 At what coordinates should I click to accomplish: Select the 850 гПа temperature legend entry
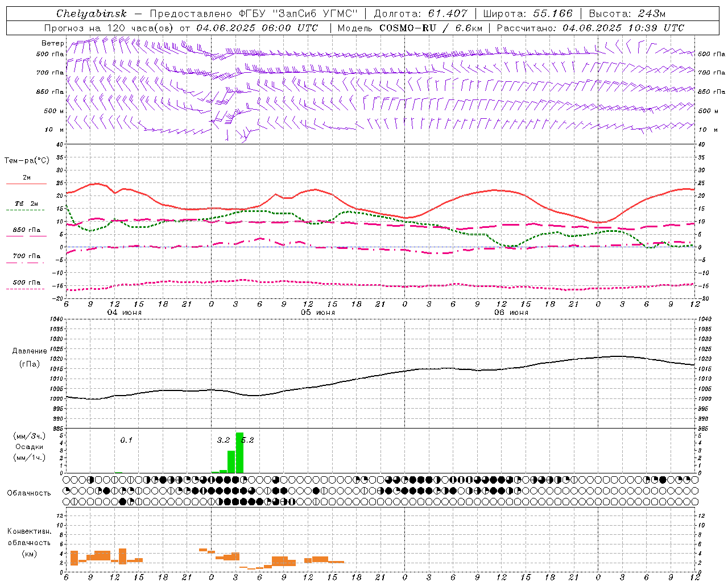click(x=26, y=230)
